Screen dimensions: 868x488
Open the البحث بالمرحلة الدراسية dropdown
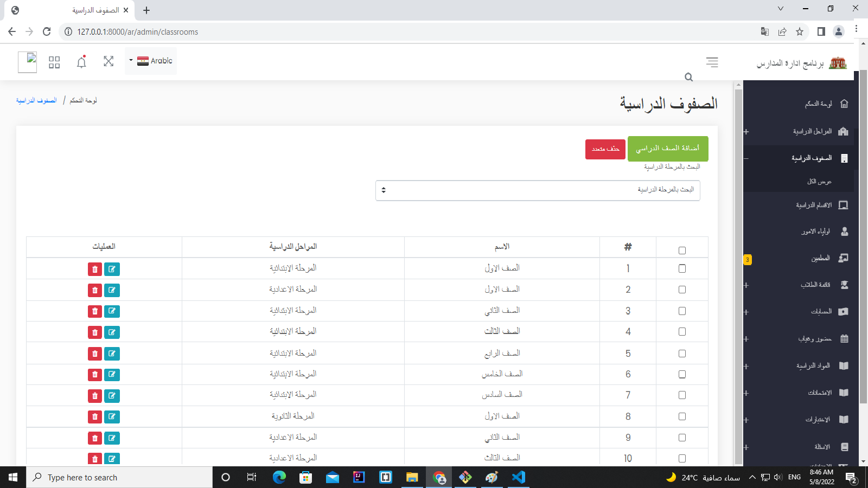tap(537, 190)
